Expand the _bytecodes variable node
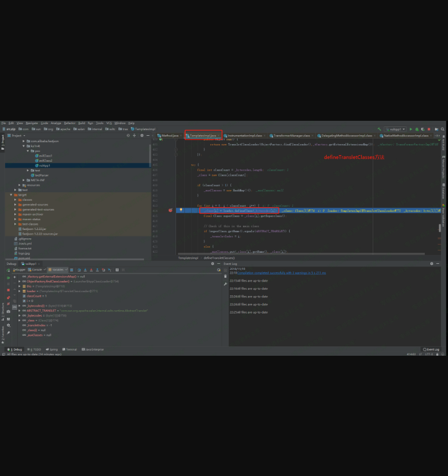The height and width of the screenshot is (476, 448). pos(20,315)
